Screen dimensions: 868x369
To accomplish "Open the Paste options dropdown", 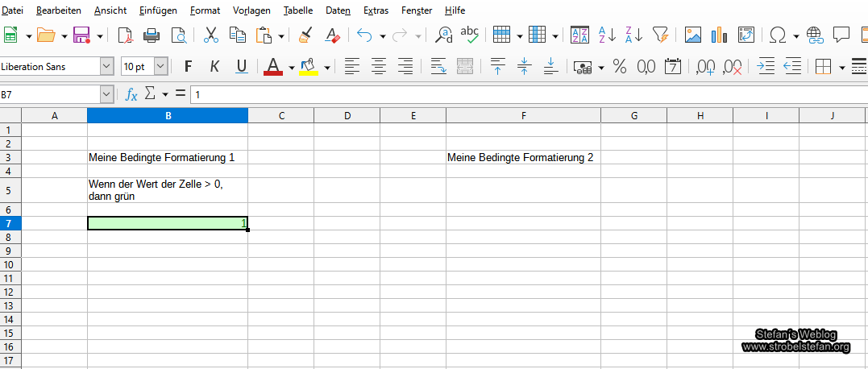I will (281, 36).
